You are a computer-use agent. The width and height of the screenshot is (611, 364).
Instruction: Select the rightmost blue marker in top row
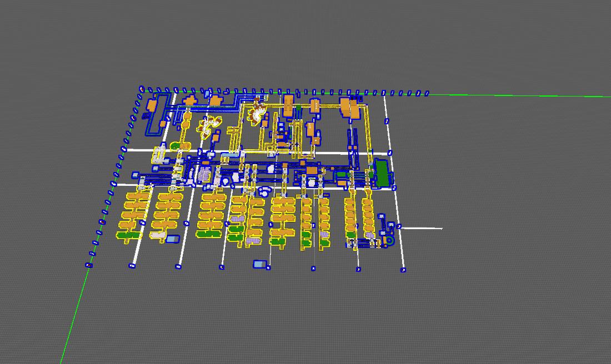[x=427, y=94]
